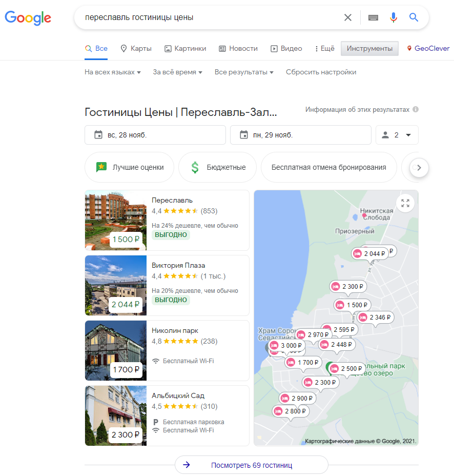Open the Все результаты dropdown

tap(244, 72)
